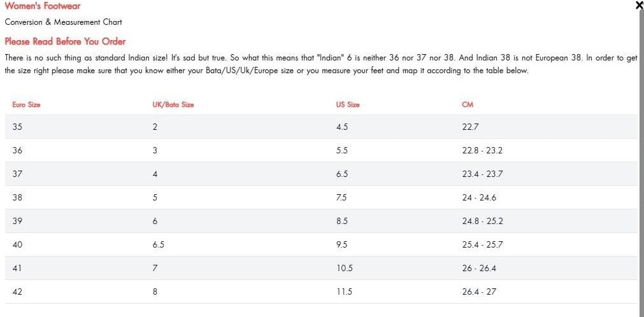Select US size 10.5 cell
This screenshot has width=644, height=317.
click(344, 268)
